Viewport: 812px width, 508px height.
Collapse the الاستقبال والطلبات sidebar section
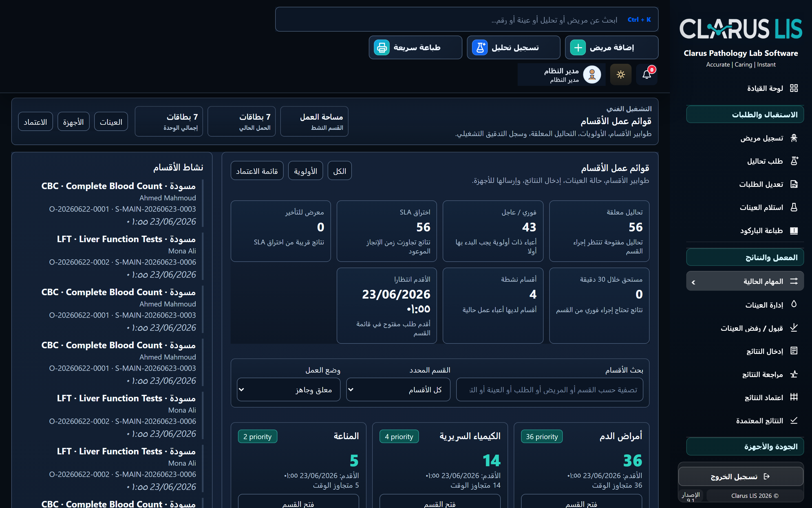(745, 115)
